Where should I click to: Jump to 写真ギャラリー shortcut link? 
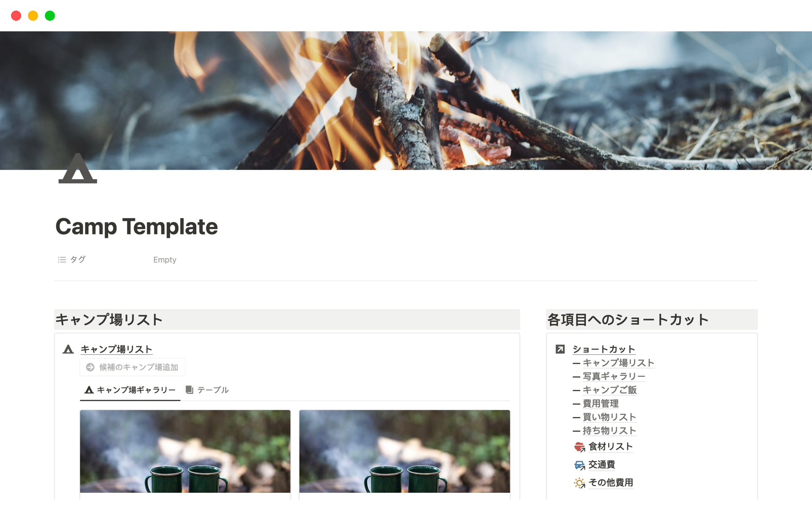[x=614, y=376]
